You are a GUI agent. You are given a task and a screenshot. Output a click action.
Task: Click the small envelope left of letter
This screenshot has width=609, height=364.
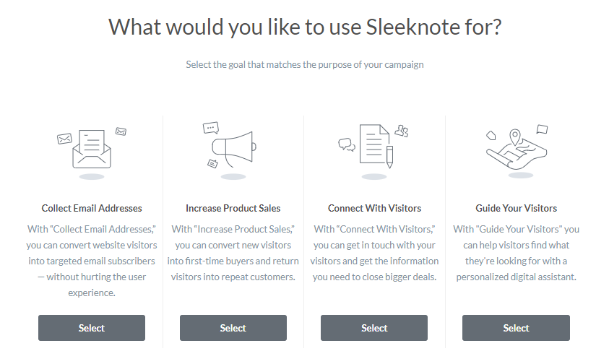point(64,138)
